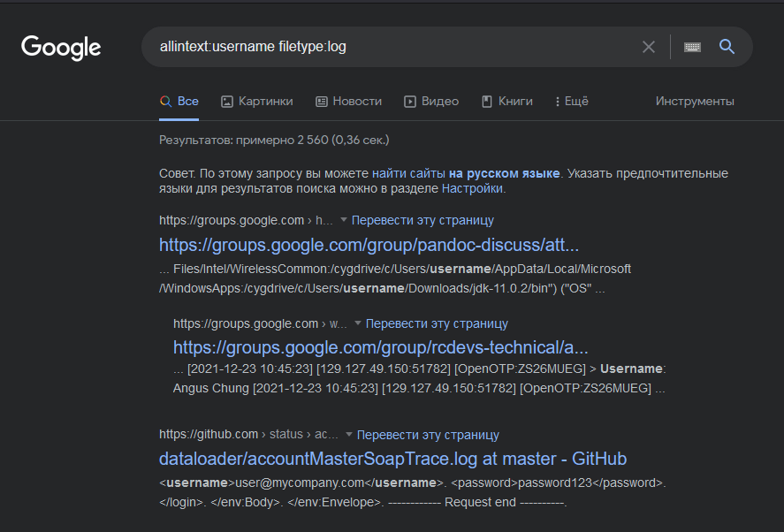Viewport: 784px width, 532px height.
Task: Expand the Ещё more menu
Action: coord(571,101)
